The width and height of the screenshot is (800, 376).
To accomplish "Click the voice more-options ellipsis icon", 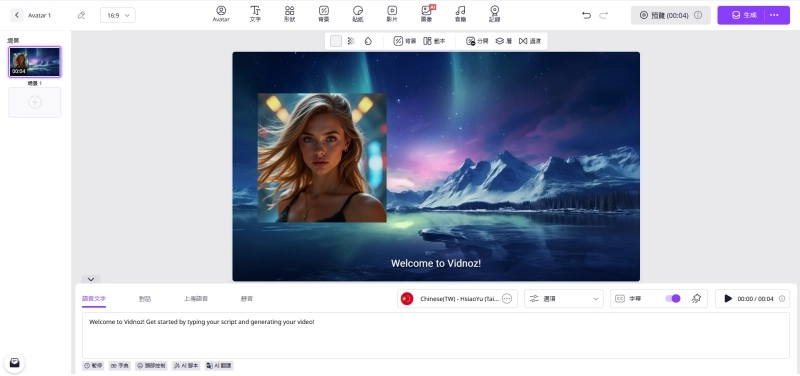I will pyautogui.click(x=507, y=298).
